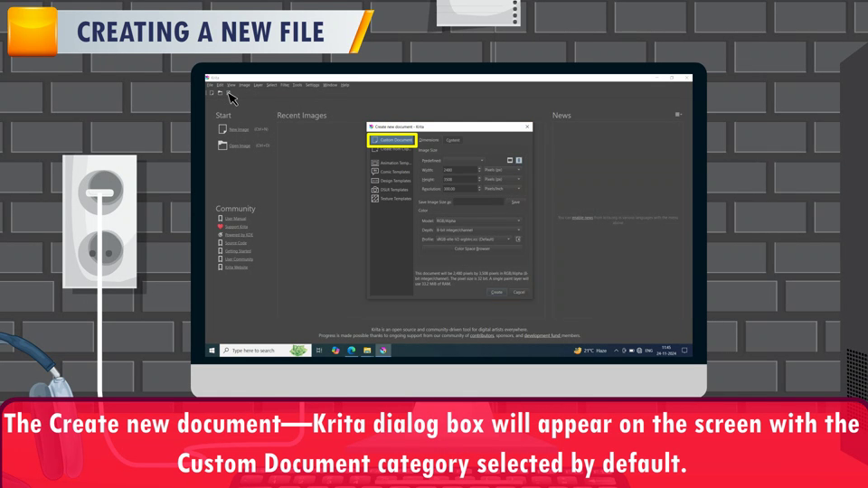
Task: Open the Getting Started link
Action: 238,250
